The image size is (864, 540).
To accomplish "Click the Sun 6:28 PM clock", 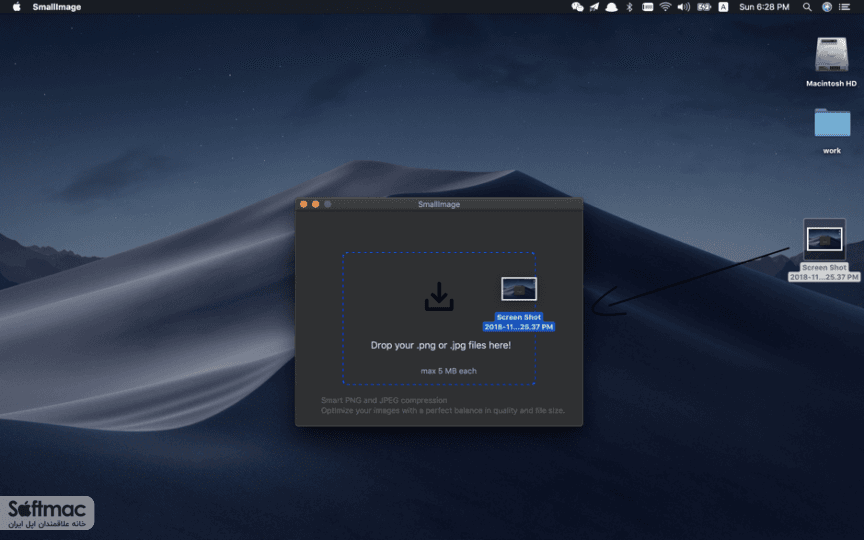I will click(764, 7).
